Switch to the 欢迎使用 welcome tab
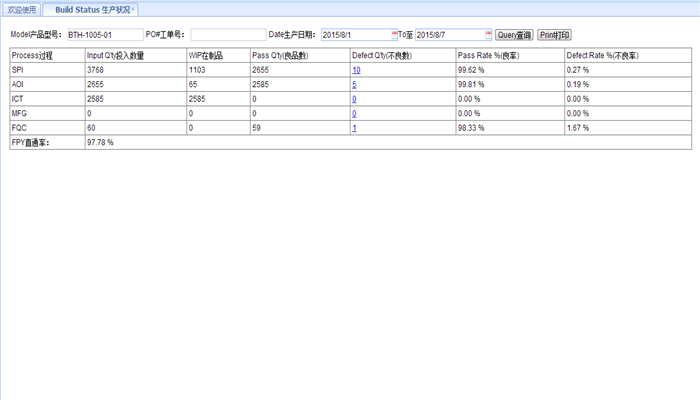Screen dimensions: 700x400 tap(21, 10)
